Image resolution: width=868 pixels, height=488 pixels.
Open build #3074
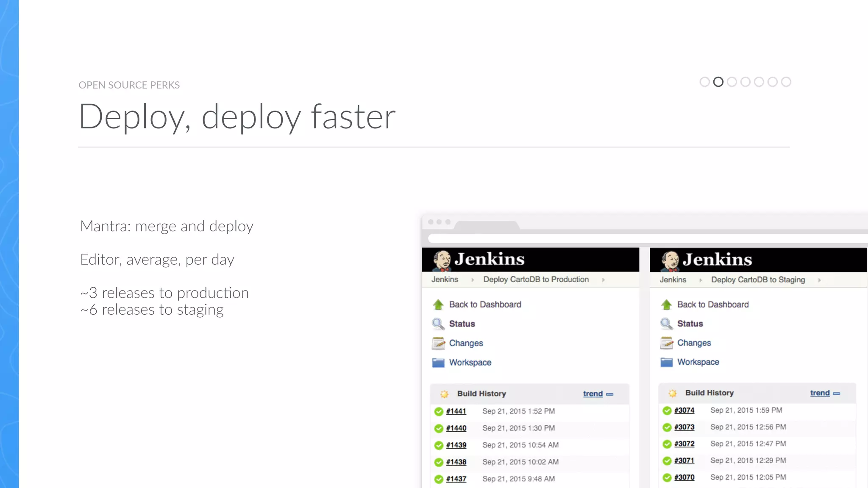pyautogui.click(x=684, y=410)
